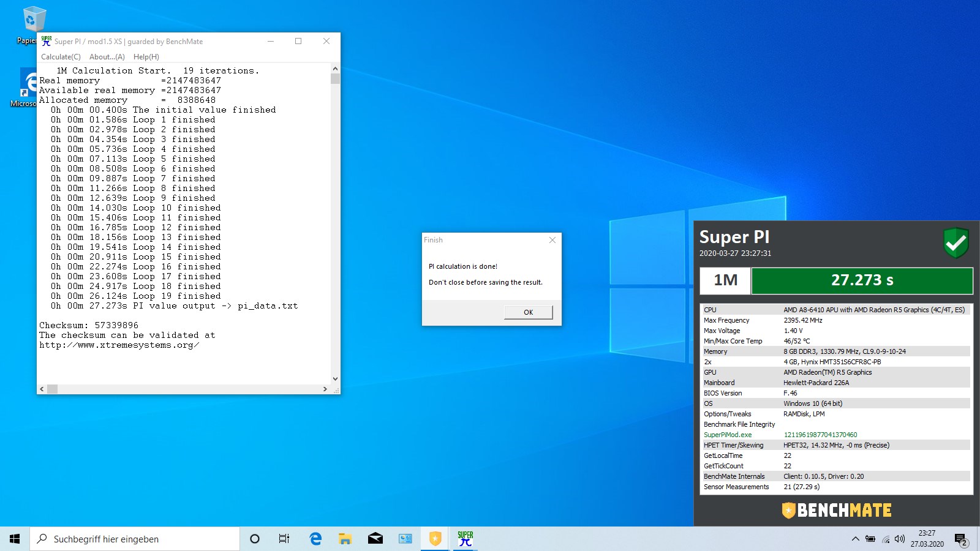The image size is (980, 551).
Task: Click the Sensor Measurements value 21 (27.29 s)
Action: [802, 487]
